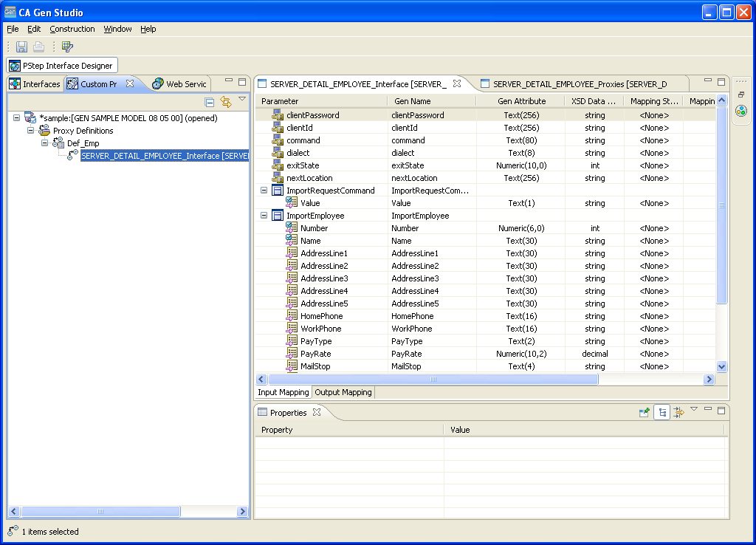
Task: Open the Construction menu
Action: [x=72, y=29]
